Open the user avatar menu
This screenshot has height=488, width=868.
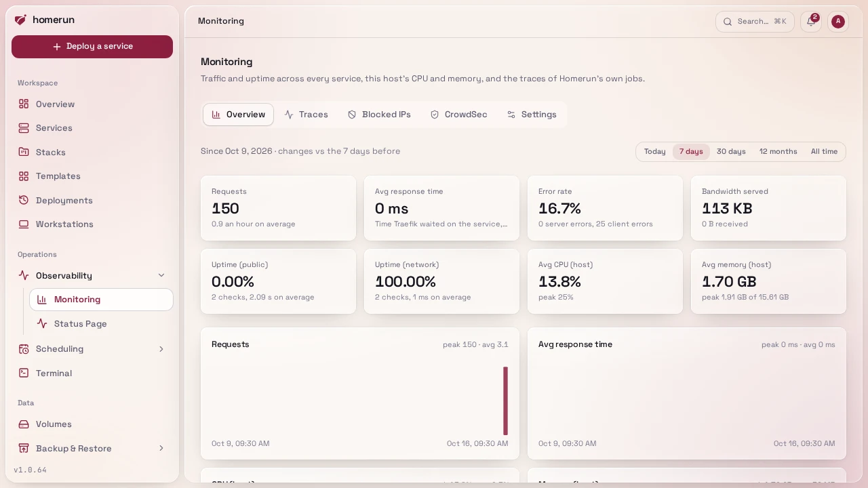coord(838,22)
